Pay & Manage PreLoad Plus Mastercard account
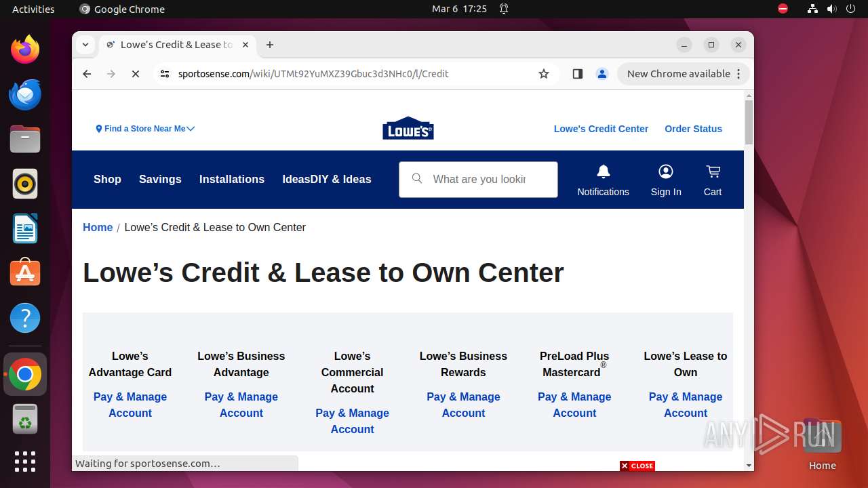This screenshot has width=868, height=488. click(x=574, y=405)
